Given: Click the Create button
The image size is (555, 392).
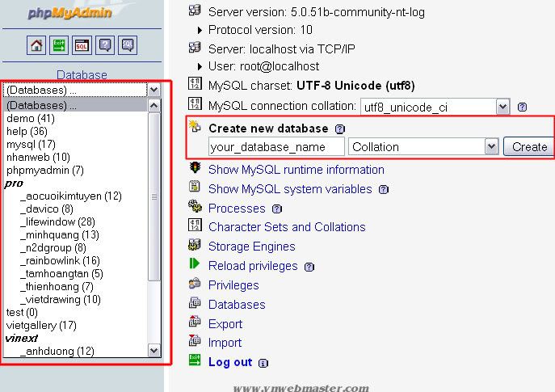Looking at the screenshot, I should pos(529,146).
